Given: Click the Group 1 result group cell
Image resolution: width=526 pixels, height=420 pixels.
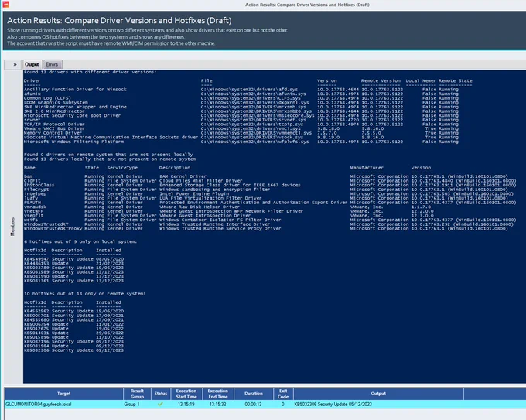Looking at the screenshot, I should tap(131, 404).
